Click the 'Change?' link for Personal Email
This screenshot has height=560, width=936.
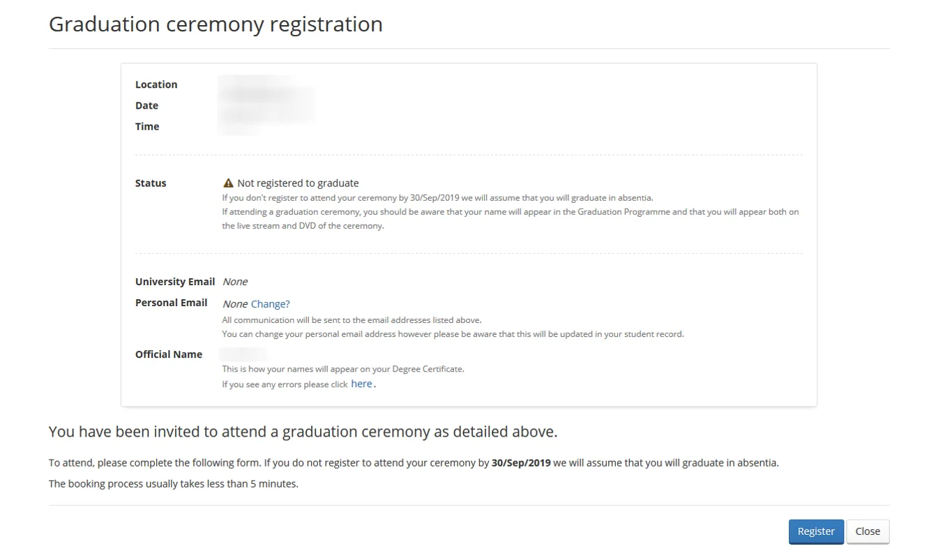point(271,303)
